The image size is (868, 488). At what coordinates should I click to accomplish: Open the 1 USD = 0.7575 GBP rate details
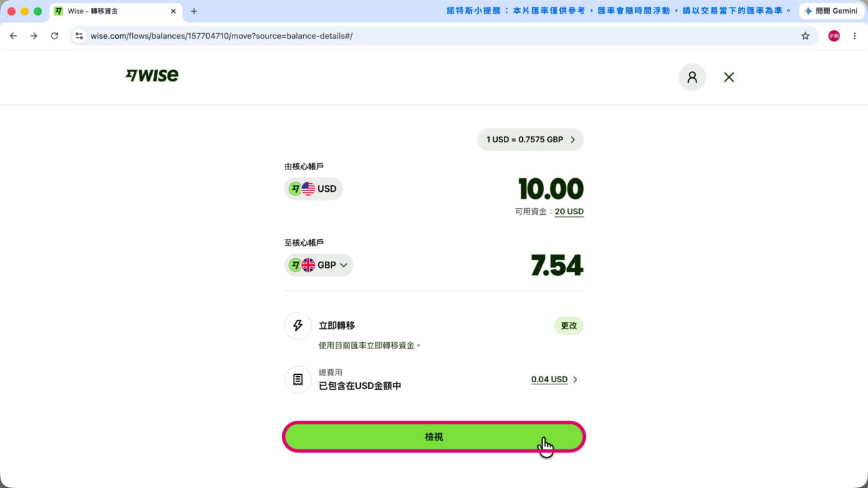coord(530,140)
